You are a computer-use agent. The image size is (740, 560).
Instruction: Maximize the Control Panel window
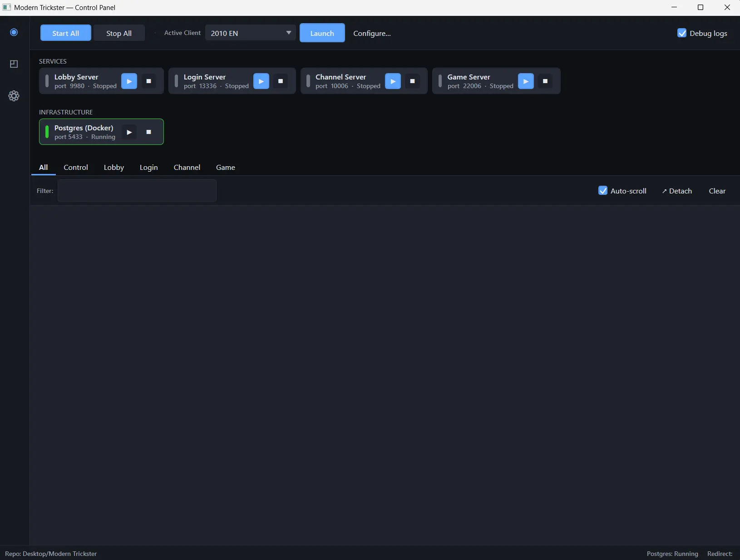(x=701, y=7)
